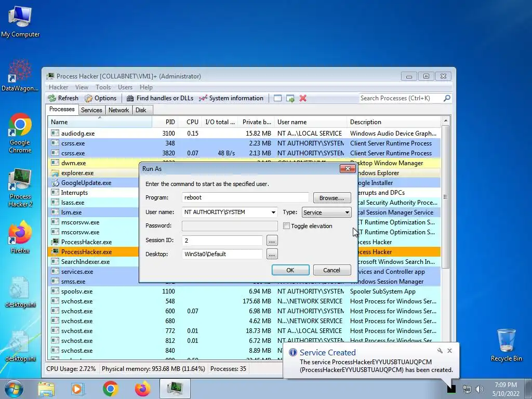The width and height of the screenshot is (532, 399).
Task: Click the search magnifier icon
Action: [447, 98]
